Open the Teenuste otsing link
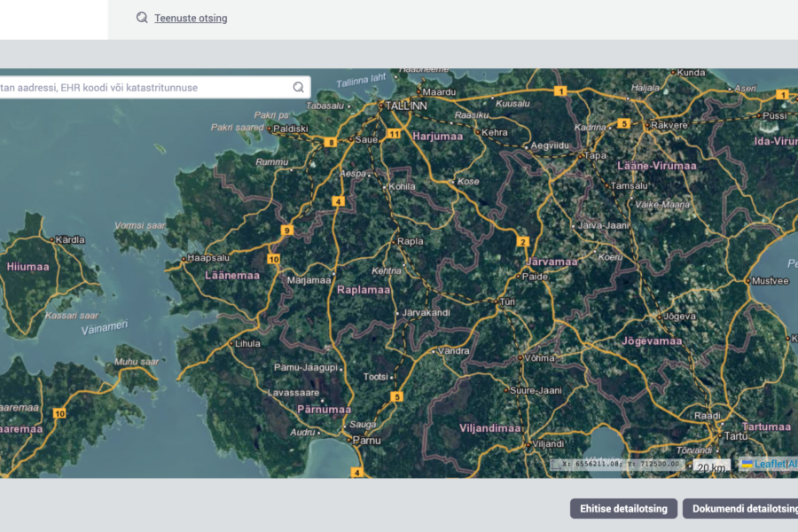The width and height of the screenshot is (798, 532). coord(191,19)
